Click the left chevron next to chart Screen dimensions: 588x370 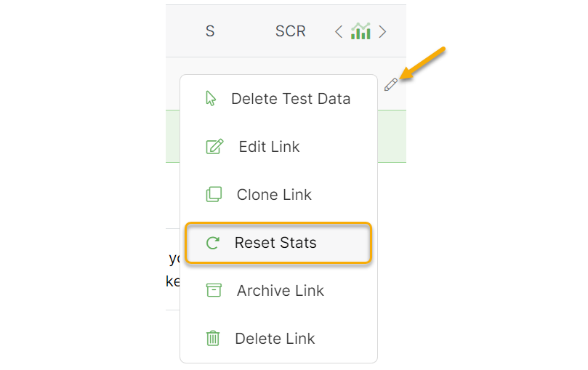pos(339,31)
